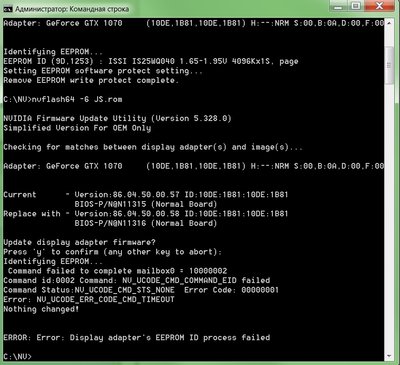Click the 'Press y to confirm' prompt line
This screenshot has height=365, width=400.
click(x=113, y=252)
